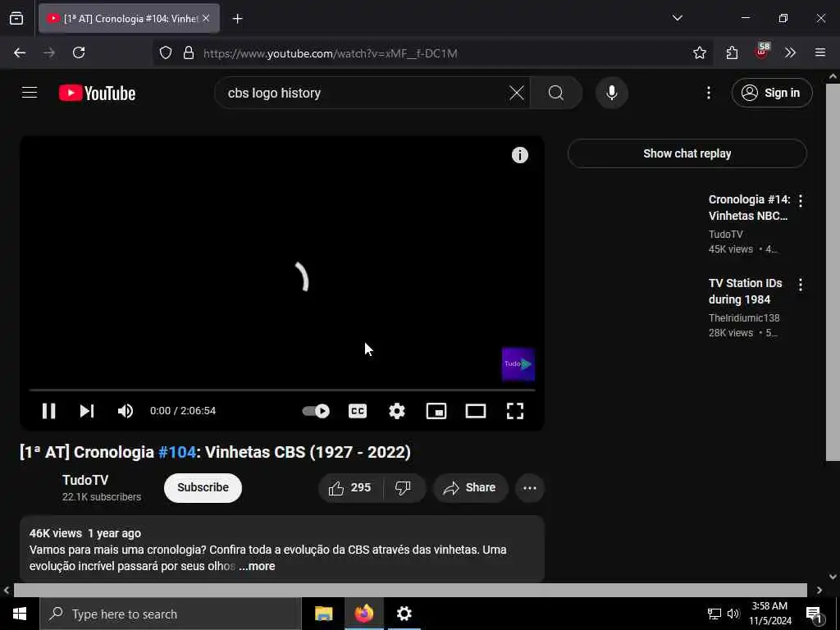Switch to theater mode
The width and height of the screenshot is (840, 630).
click(476, 411)
